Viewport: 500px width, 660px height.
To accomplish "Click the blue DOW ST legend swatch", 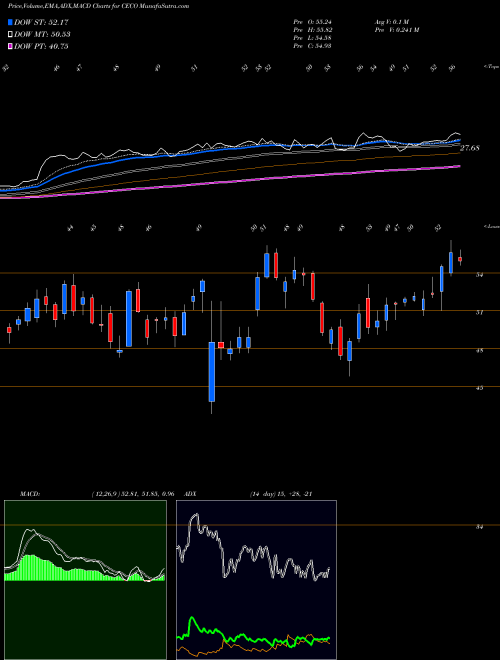I will coord(11,22).
